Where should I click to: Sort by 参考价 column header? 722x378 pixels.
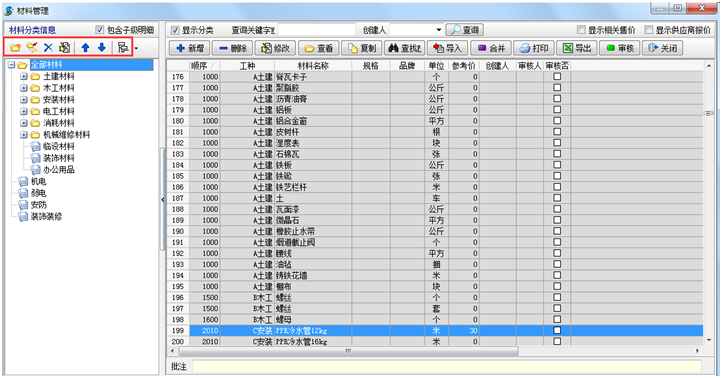click(463, 66)
